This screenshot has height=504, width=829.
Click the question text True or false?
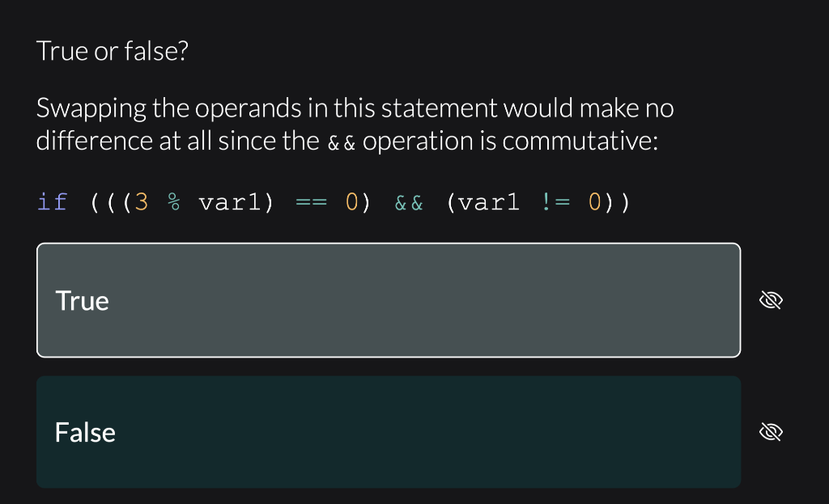(113, 50)
